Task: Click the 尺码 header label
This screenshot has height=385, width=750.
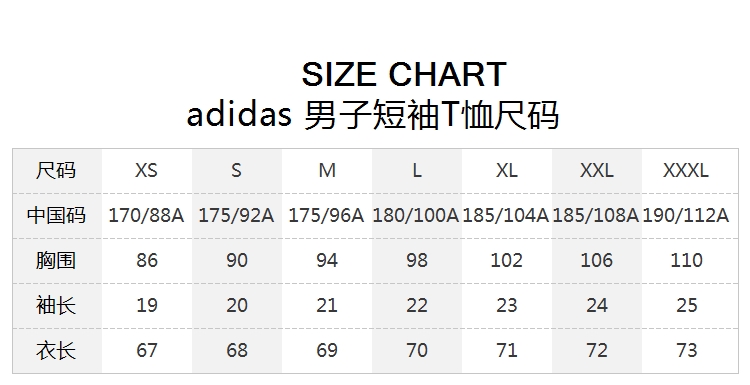Action: tap(56, 170)
